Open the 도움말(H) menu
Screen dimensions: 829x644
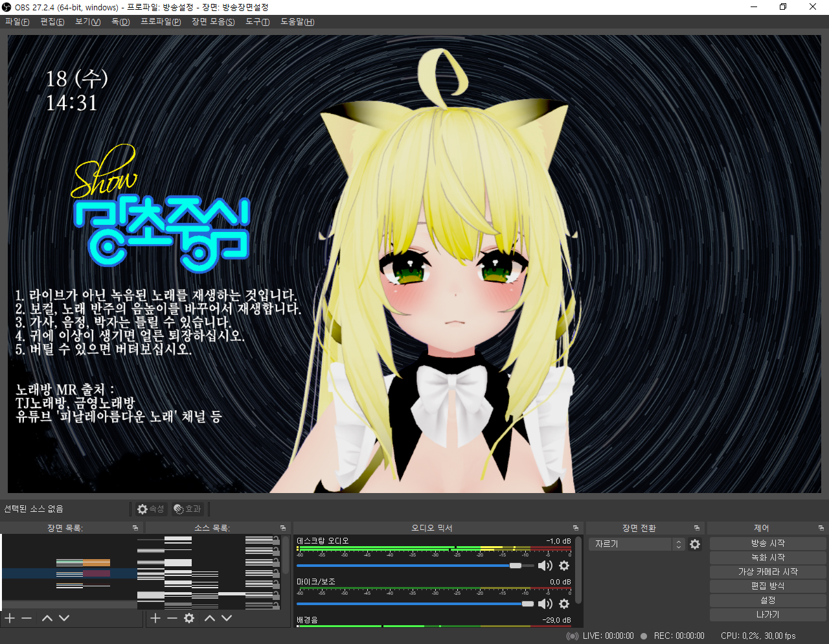297,22
